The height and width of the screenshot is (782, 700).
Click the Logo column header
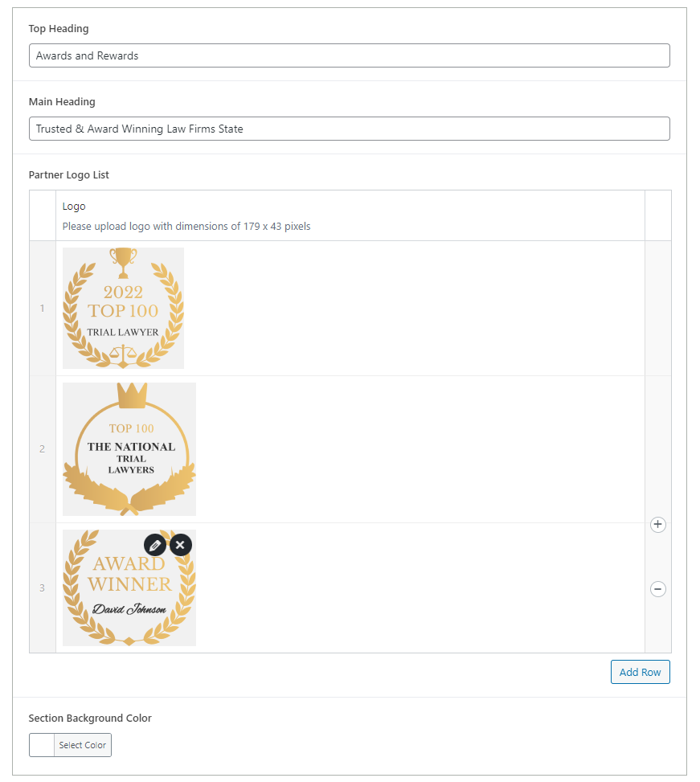[x=74, y=207]
